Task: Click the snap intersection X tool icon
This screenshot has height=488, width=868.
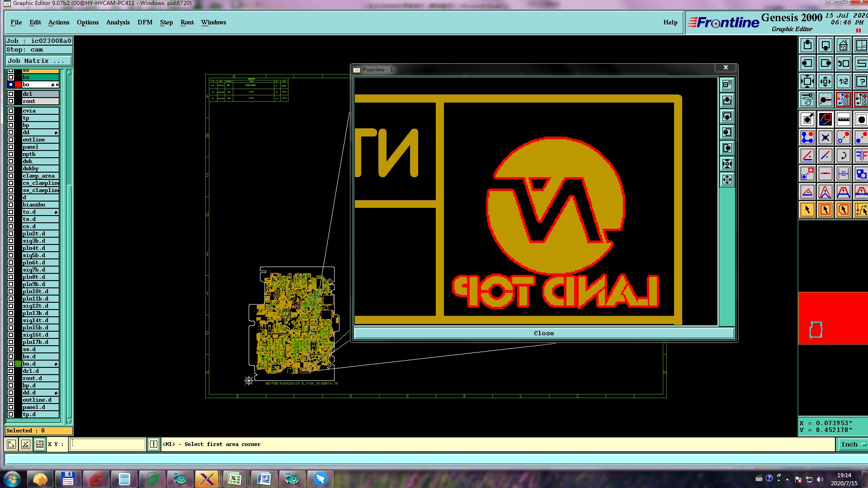Action: [x=825, y=138]
